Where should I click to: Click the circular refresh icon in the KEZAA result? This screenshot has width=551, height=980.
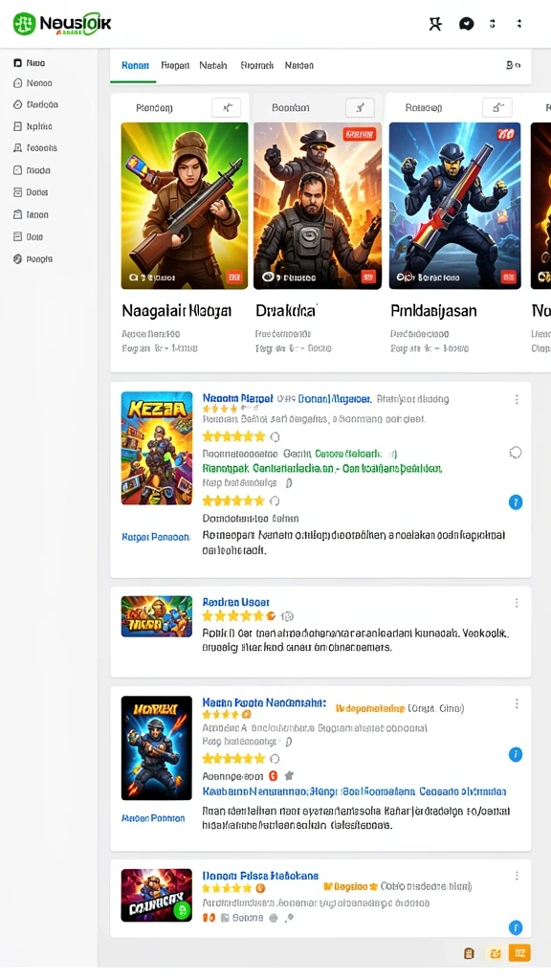point(516,453)
